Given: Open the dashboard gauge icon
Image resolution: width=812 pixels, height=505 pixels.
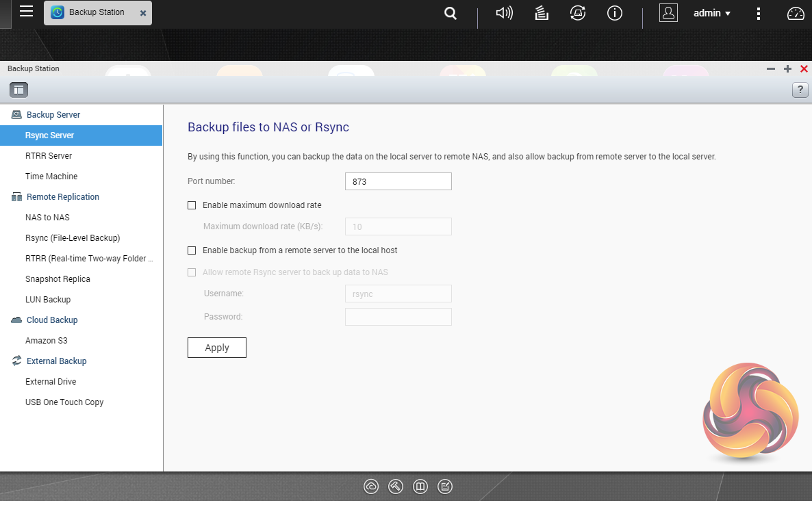Looking at the screenshot, I should pos(796,13).
